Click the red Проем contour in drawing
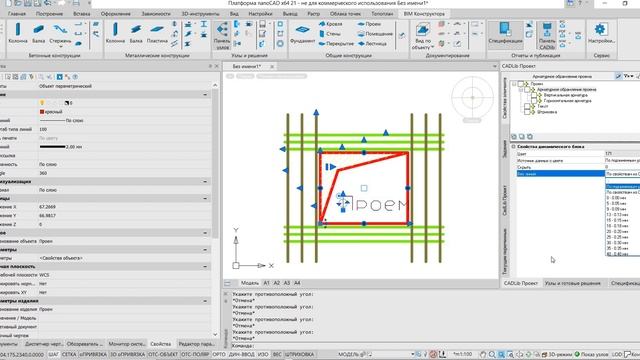 [x=364, y=188]
